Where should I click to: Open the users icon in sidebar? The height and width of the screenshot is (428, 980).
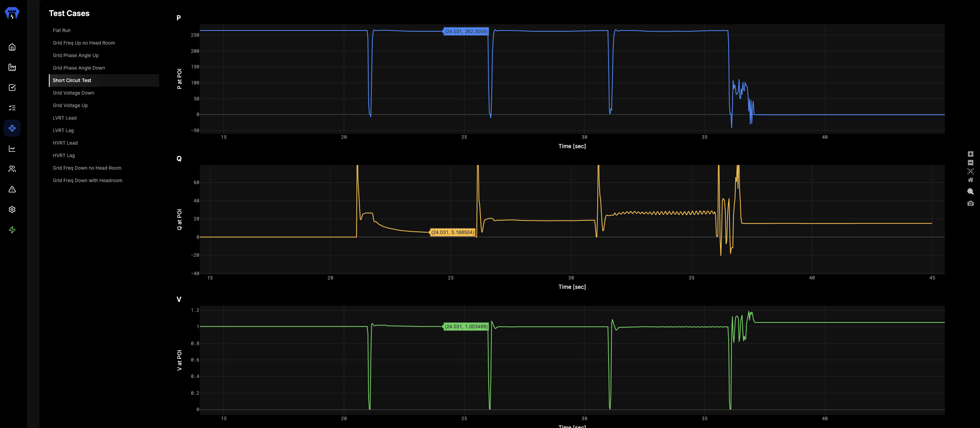(x=12, y=169)
